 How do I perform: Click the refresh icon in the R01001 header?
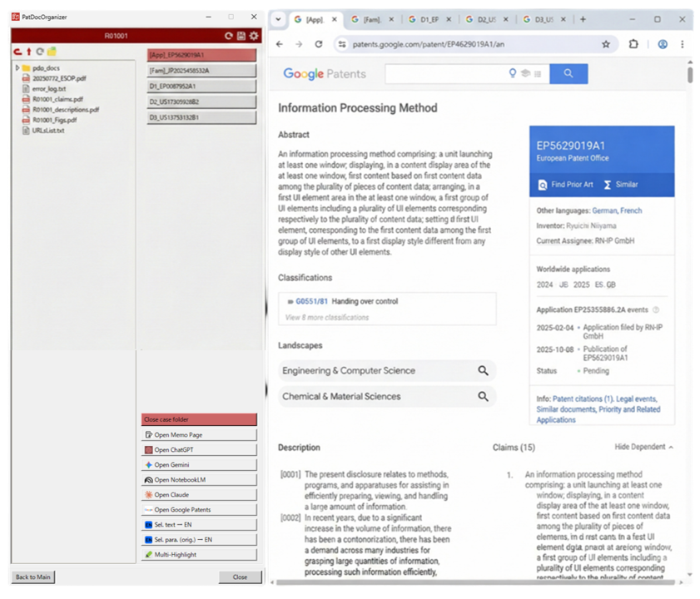[x=229, y=36]
